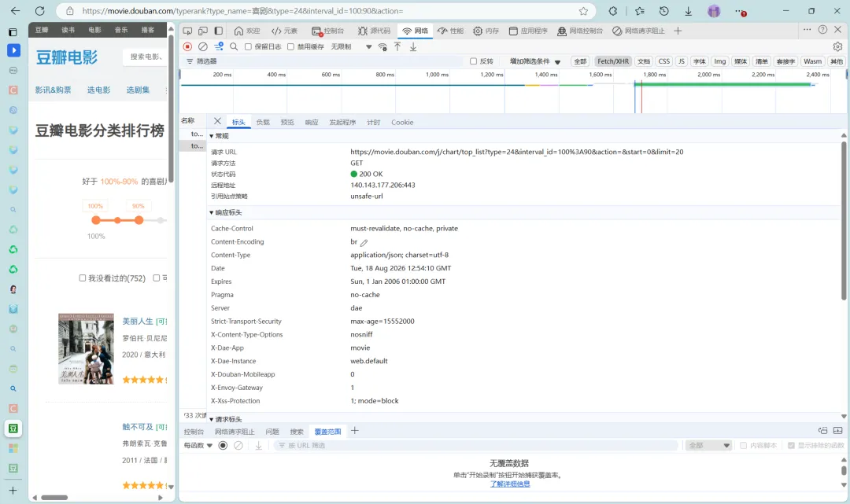
Task: Export HAR file with download arrow
Action: click(x=413, y=46)
